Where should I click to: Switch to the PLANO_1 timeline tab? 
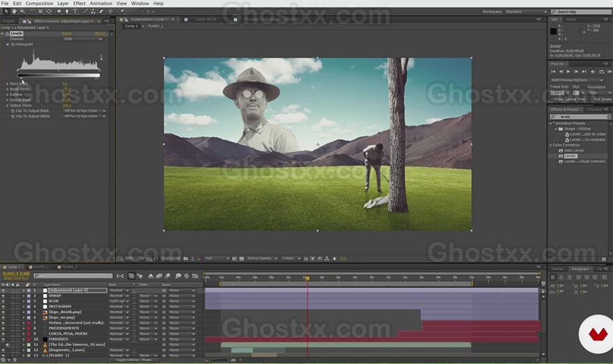[40, 267]
